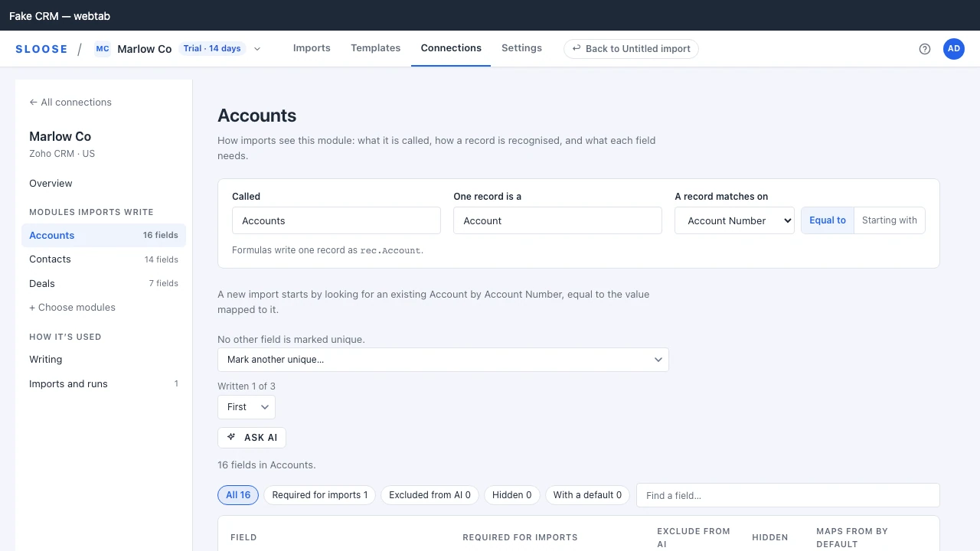Click the 'Written 1 of 3' label
980x551 pixels.
pyautogui.click(x=247, y=386)
